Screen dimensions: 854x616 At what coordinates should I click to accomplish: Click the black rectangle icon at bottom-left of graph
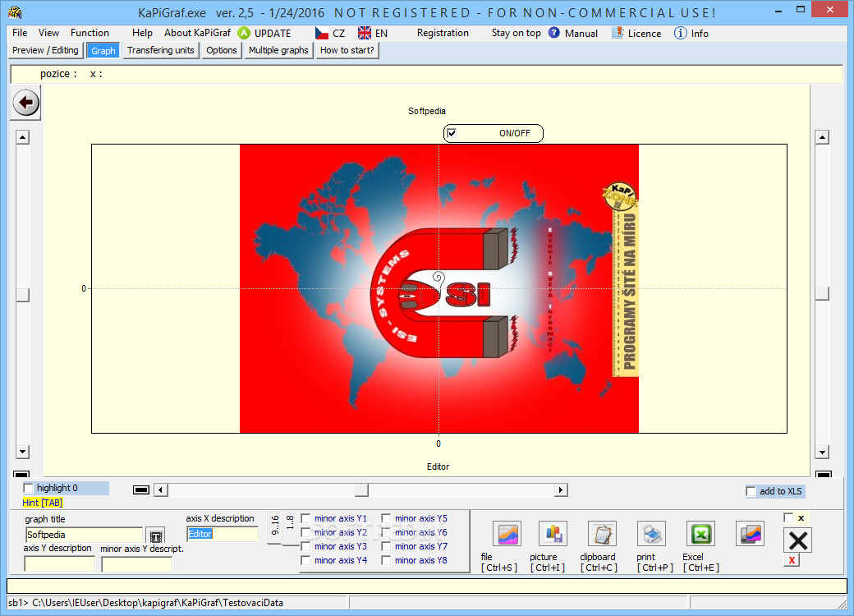pos(21,475)
